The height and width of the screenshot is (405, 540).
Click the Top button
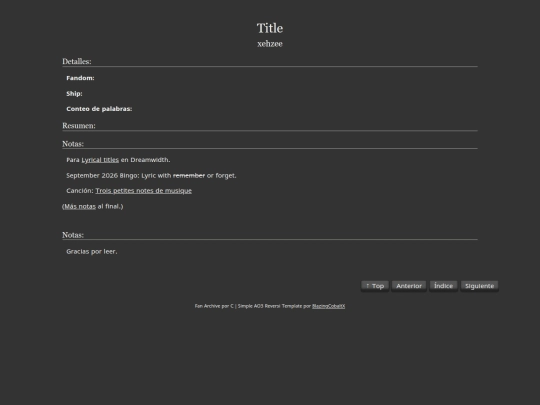[x=375, y=286]
